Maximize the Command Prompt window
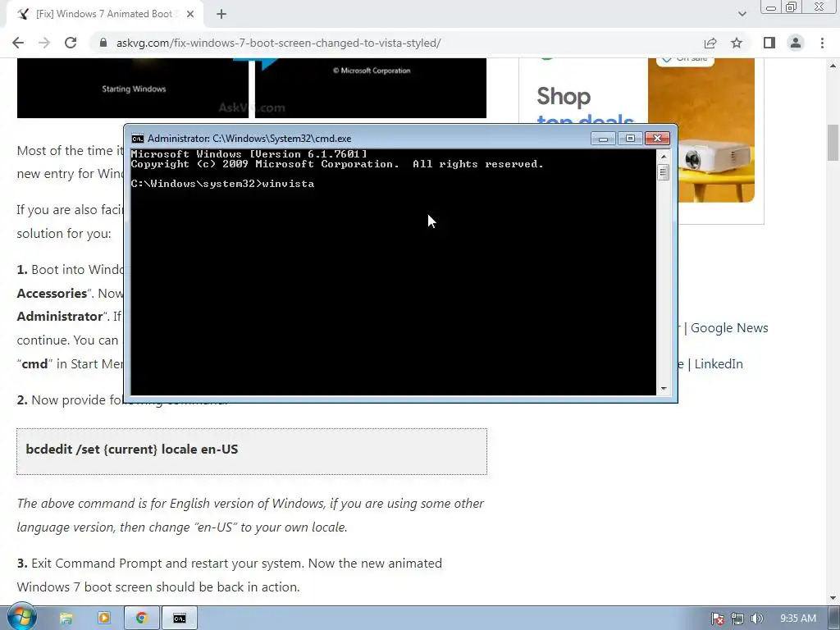The width and height of the screenshot is (840, 630). (x=630, y=138)
